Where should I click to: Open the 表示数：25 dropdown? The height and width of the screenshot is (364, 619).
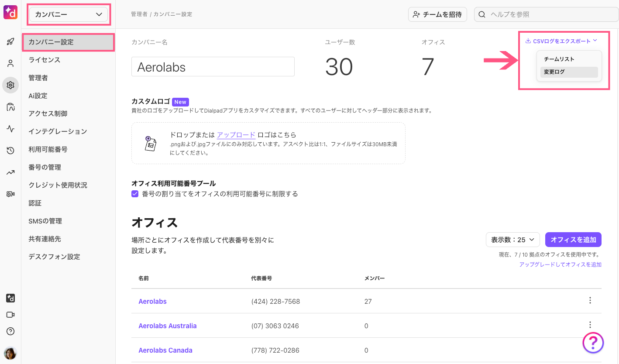[x=513, y=240]
